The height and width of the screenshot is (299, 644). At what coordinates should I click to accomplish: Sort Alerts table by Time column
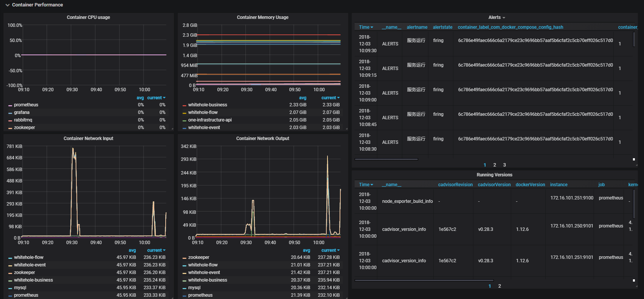click(x=366, y=27)
